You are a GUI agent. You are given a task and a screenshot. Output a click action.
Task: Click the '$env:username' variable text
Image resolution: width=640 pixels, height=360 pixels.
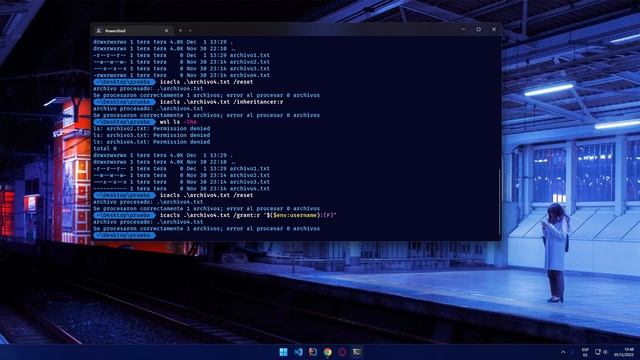point(295,215)
